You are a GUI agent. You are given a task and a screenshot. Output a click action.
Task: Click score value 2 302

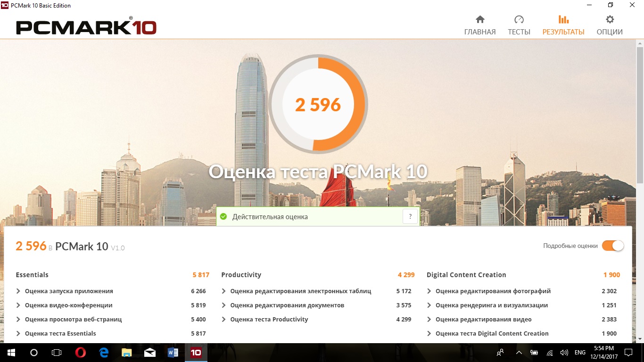point(609,291)
